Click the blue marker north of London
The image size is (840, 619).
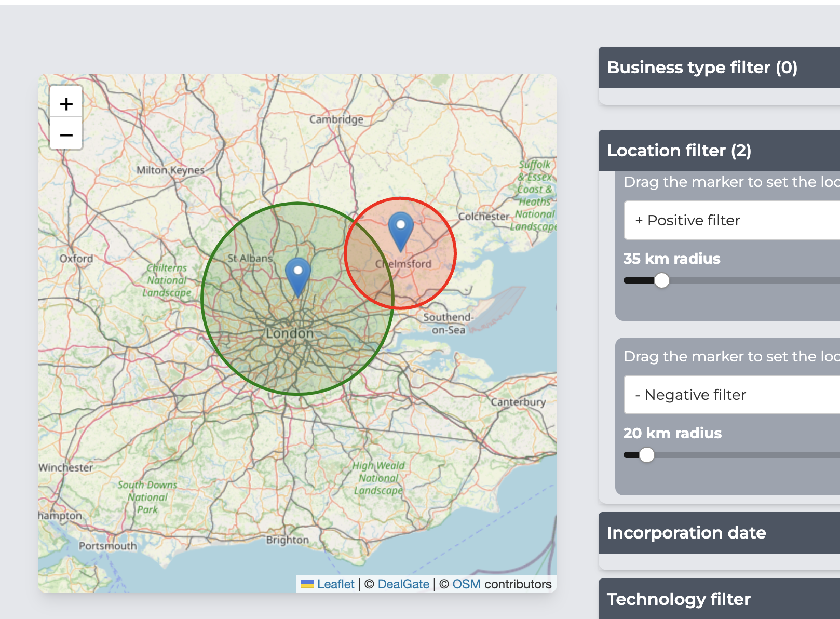click(x=298, y=277)
